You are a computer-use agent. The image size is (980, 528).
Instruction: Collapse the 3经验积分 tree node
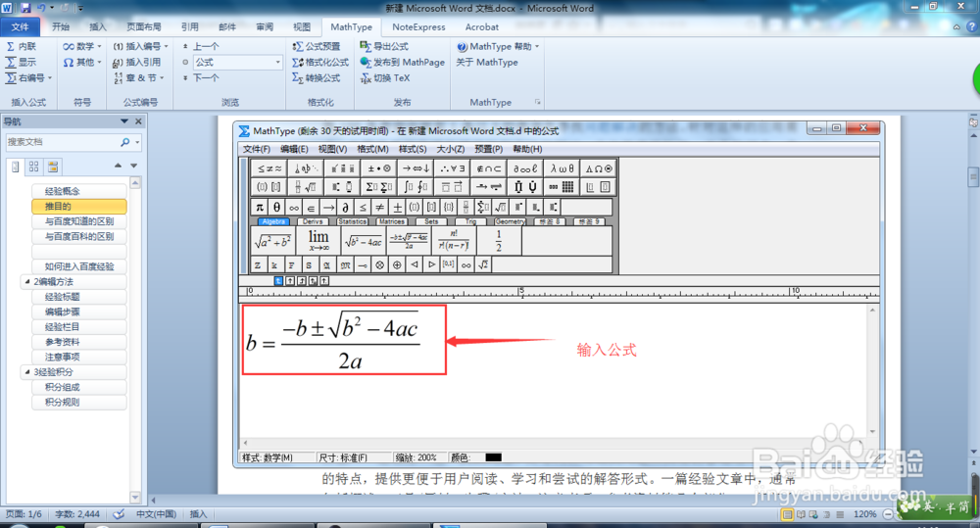[x=26, y=372]
